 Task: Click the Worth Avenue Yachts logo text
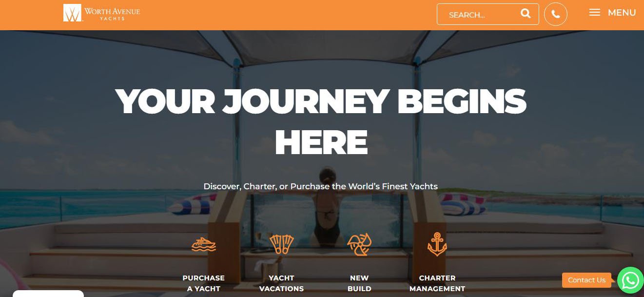click(x=112, y=13)
